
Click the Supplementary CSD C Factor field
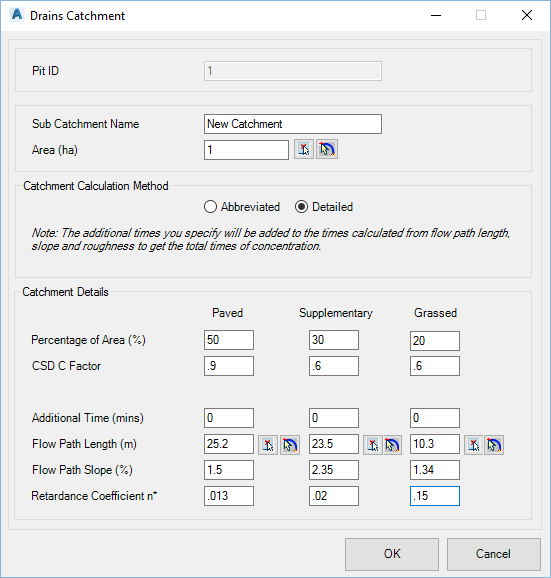[334, 366]
